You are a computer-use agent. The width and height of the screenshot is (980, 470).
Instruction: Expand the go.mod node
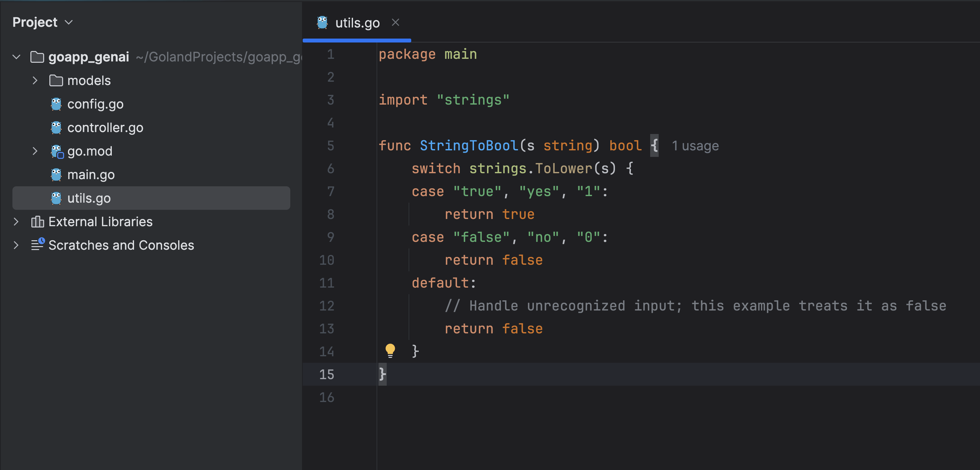coord(35,151)
